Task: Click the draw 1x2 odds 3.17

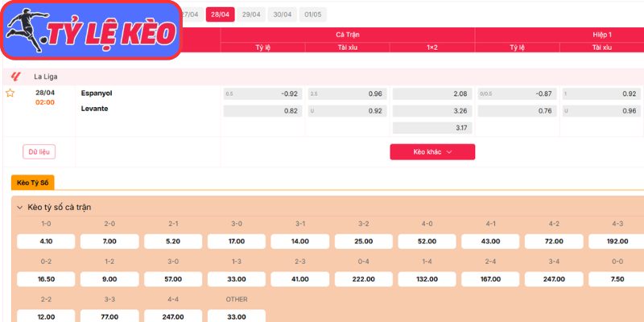Action: point(431,127)
